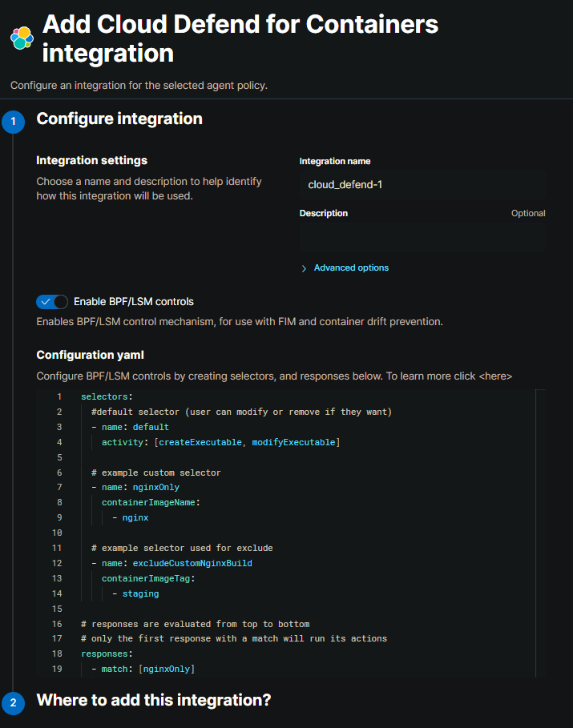The width and height of the screenshot is (573, 728).
Task: Click 'modifyExecutable' in the yaml editor
Action: click(293, 442)
